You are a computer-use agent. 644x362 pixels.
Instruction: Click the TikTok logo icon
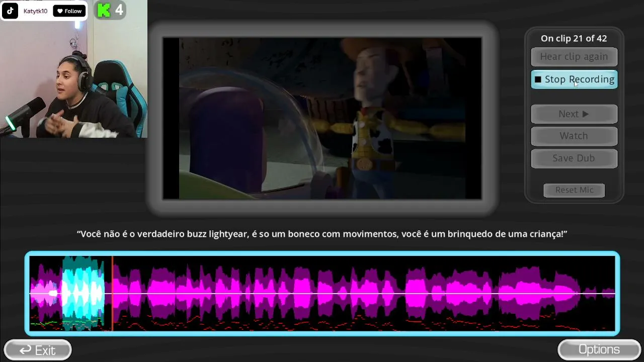(x=11, y=11)
